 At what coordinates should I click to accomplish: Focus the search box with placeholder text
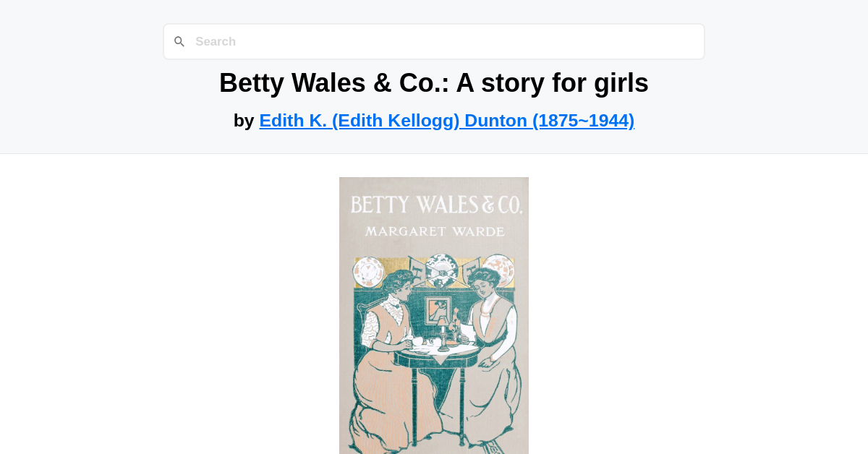[x=434, y=41]
